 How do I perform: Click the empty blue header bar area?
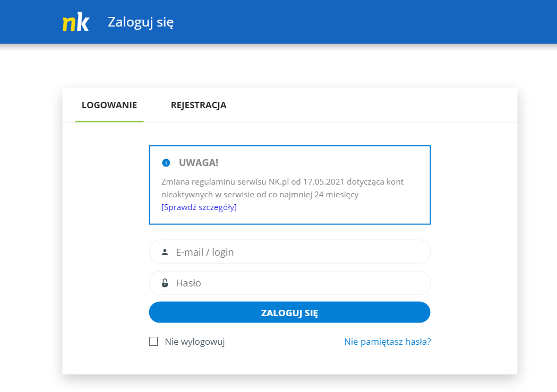372,22
